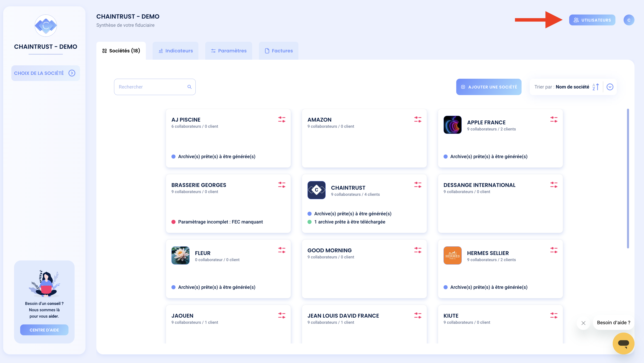
Task: Open settings sliders icon on JAOUEN card
Action: (x=281, y=315)
